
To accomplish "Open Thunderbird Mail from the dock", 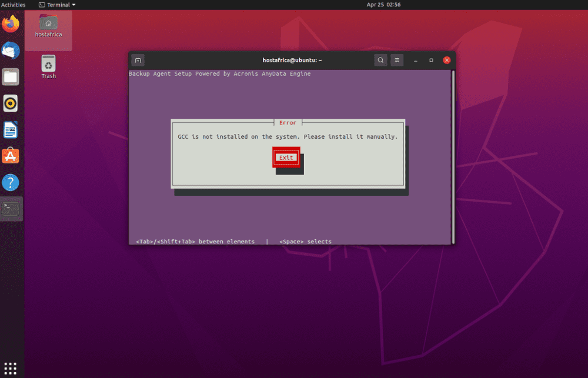I will point(11,51).
